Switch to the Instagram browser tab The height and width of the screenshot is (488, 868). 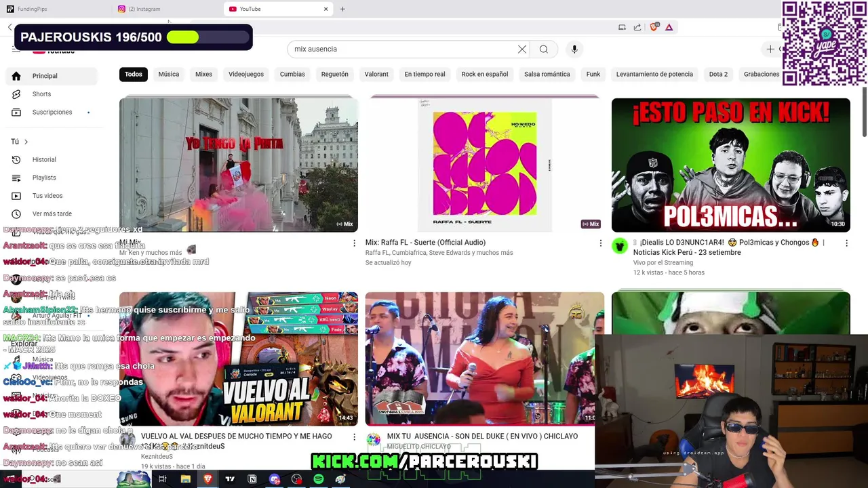166,9
